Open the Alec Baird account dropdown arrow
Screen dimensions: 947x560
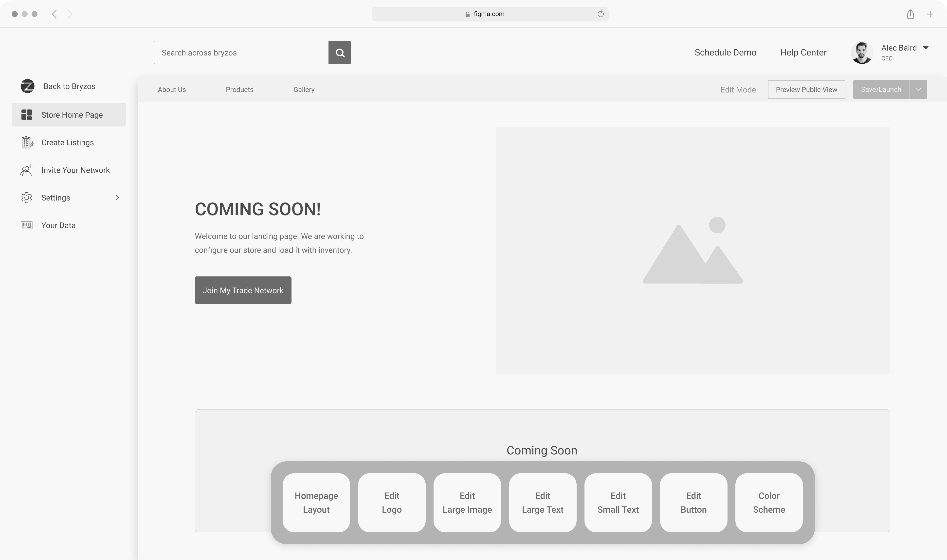click(x=926, y=48)
